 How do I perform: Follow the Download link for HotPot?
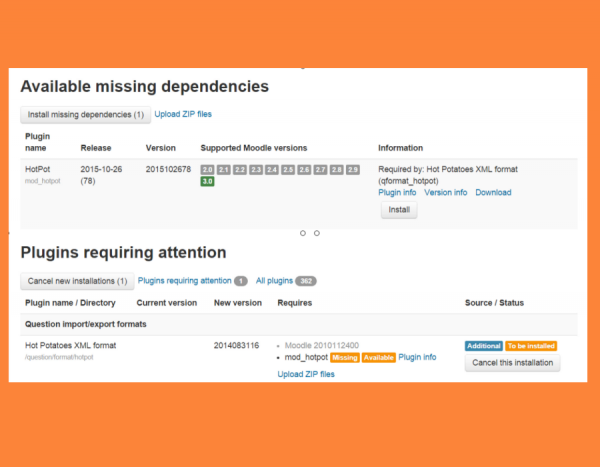coord(493,192)
